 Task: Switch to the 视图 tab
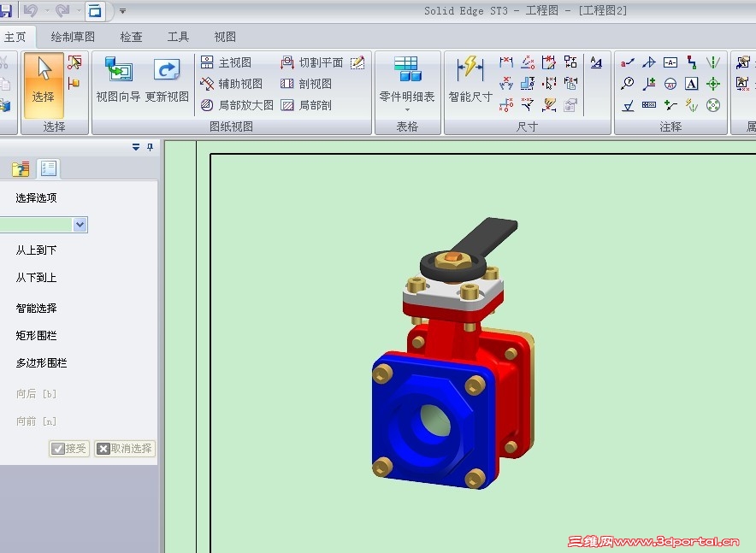click(225, 37)
